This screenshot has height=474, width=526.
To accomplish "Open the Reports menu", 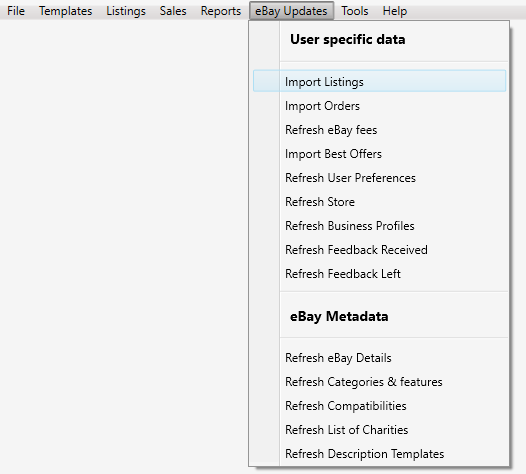I will click(221, 11).
